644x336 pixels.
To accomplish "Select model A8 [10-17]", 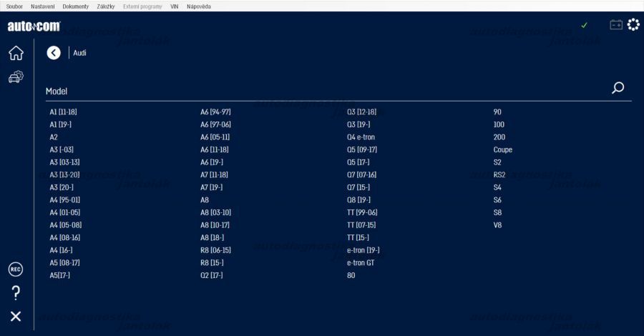I will 215,224.
